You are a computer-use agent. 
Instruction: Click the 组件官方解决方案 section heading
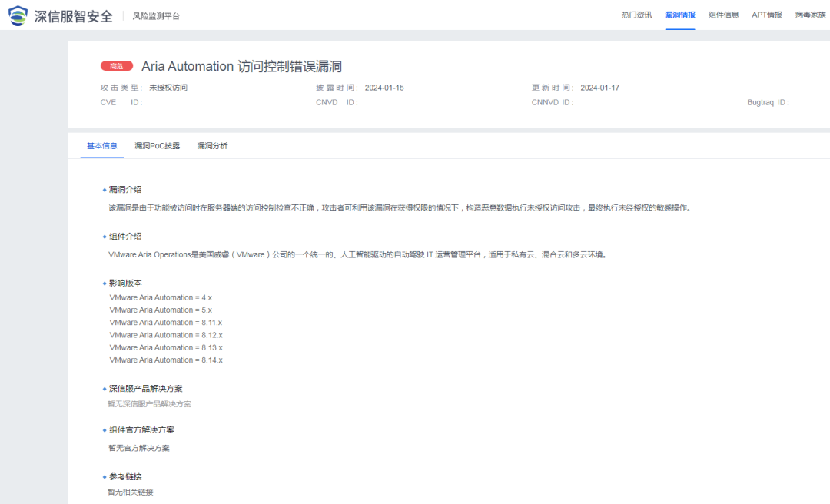[141, 430]
